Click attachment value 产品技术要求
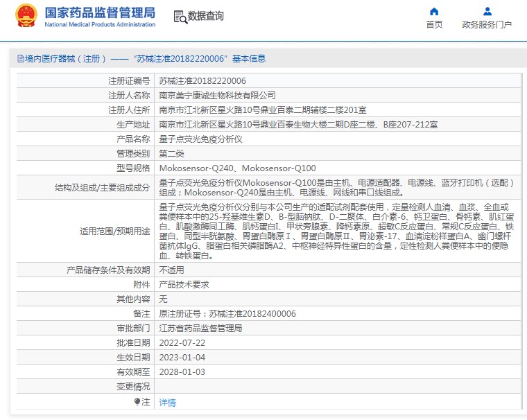The height and width of the screenshot is (420, 527). click(184, 285)
